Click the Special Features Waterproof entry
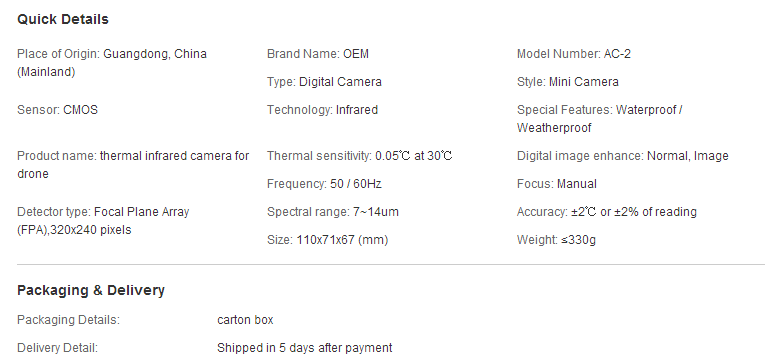 pos(600,119)
